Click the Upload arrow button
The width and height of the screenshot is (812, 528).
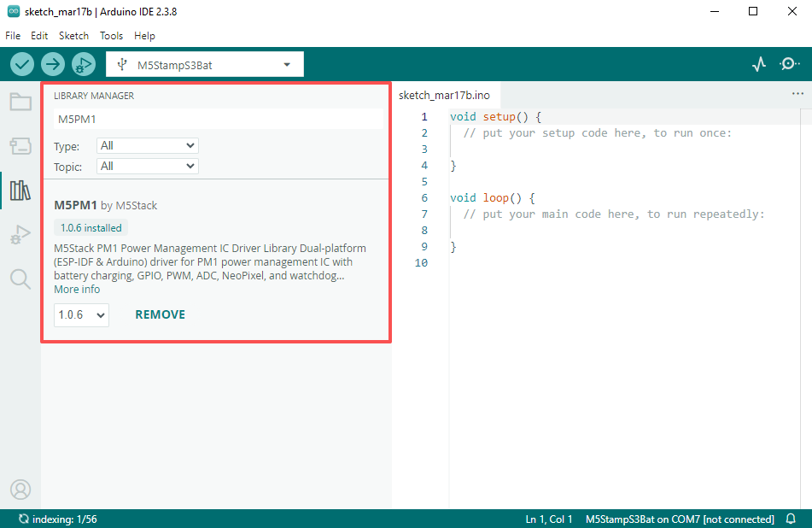click(x=53, y=64)
